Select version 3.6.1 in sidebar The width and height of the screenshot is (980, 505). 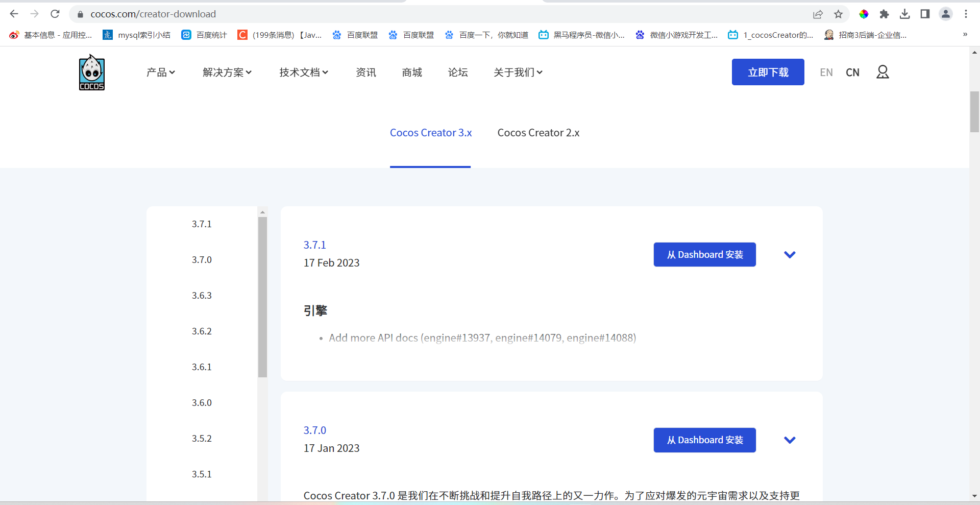coord(202,367)
